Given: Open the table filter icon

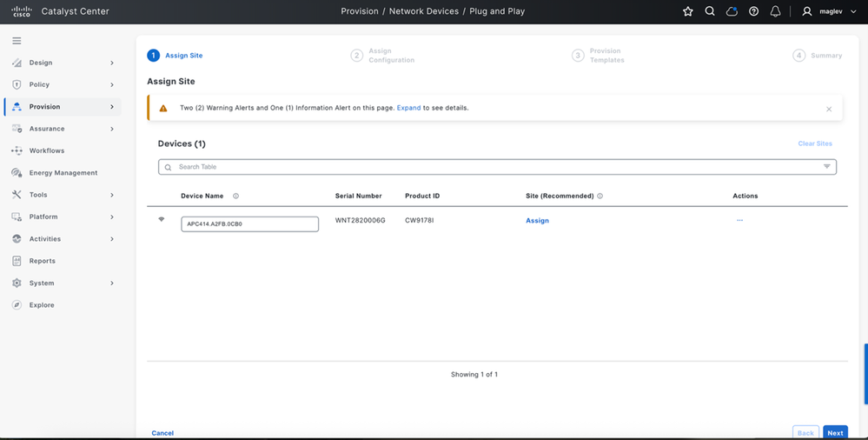Looking at the screenshot, I should (x=826, y=167).
